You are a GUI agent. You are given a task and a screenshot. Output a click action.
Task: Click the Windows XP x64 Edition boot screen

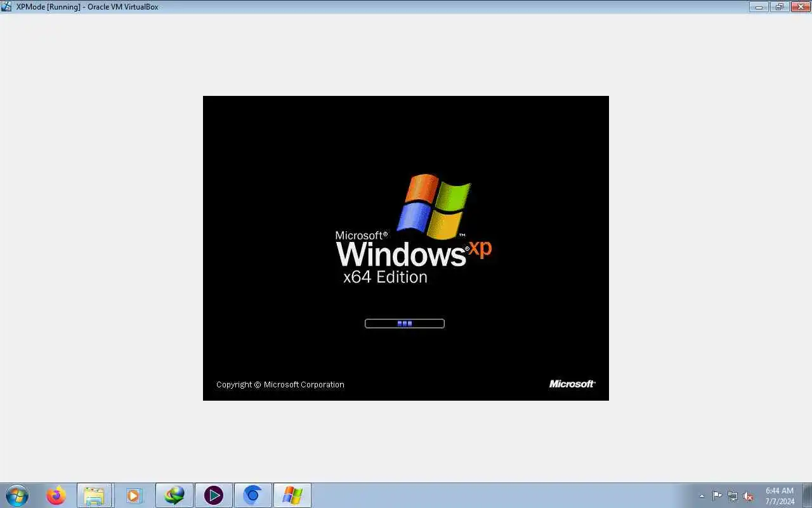406,248
